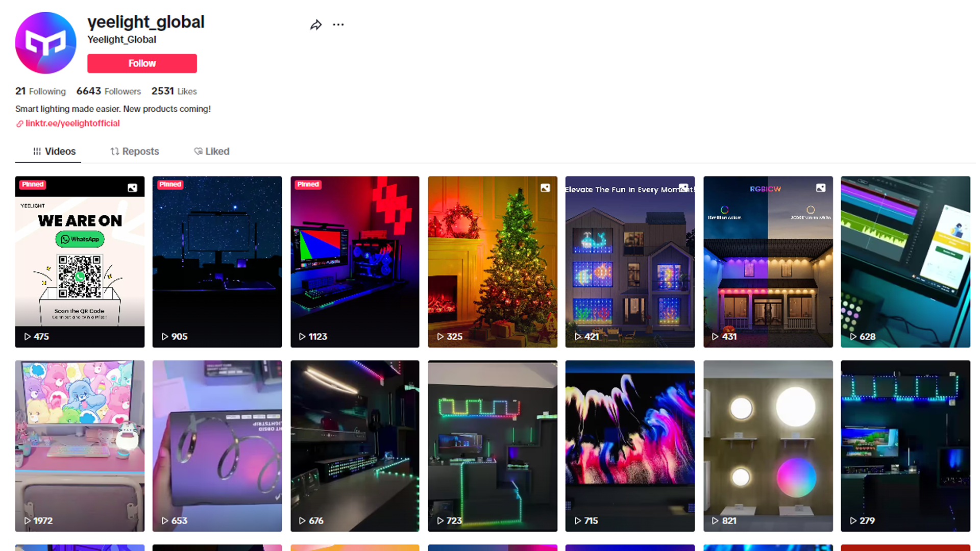980x551 pixels.
Task: Open the pinned gaming setup video with 1123 views
Action: point(355,262)
